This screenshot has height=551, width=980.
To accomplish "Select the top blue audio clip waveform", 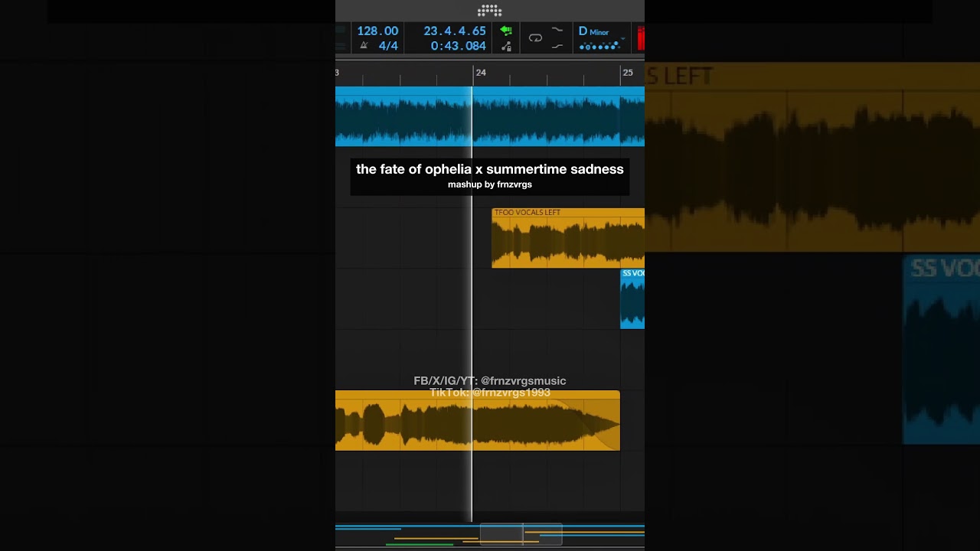I will point(490,116).
